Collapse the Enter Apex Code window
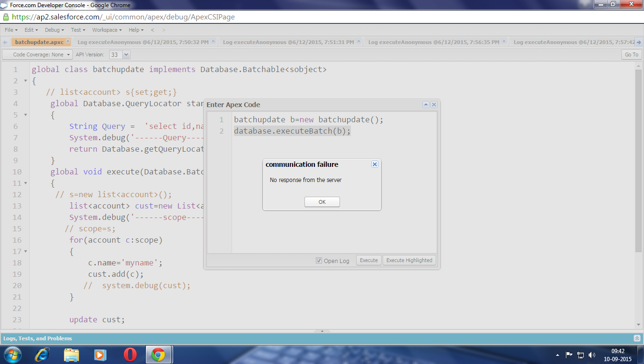The image size is (644, 364). point(426,105)
